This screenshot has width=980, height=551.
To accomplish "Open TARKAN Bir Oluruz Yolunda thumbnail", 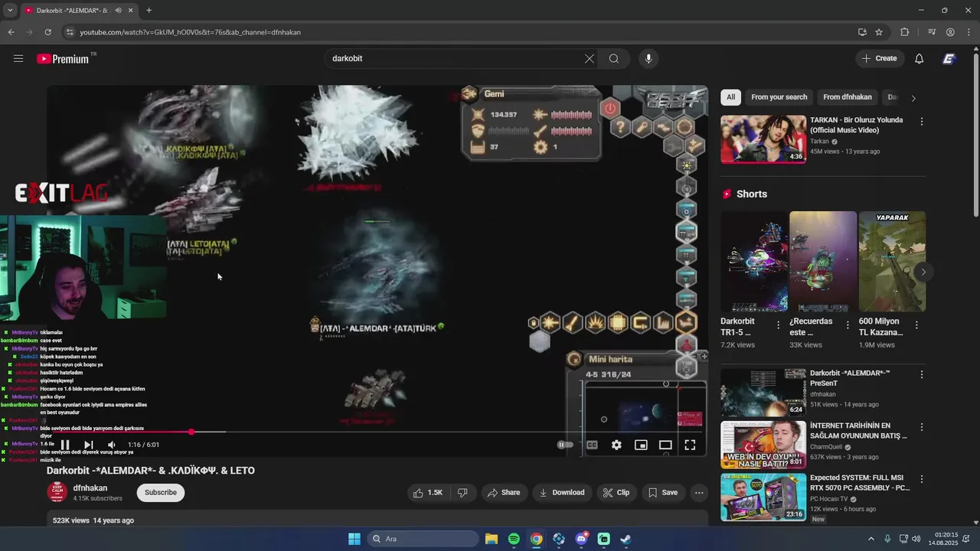I will (763, 139).
